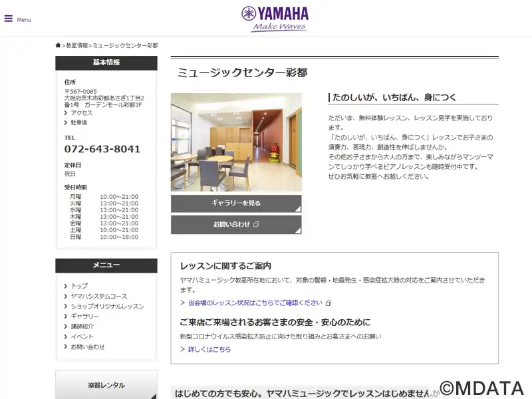Open アクセス link under address
The height and width of the screenshot is (399, 532).
pos(81,112)
